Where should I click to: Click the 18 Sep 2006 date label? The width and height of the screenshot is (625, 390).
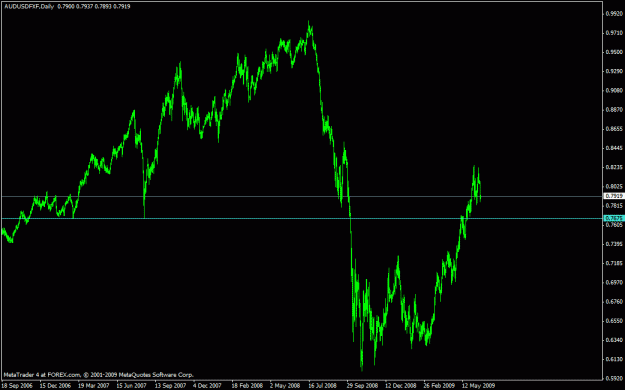pos(17,386)
